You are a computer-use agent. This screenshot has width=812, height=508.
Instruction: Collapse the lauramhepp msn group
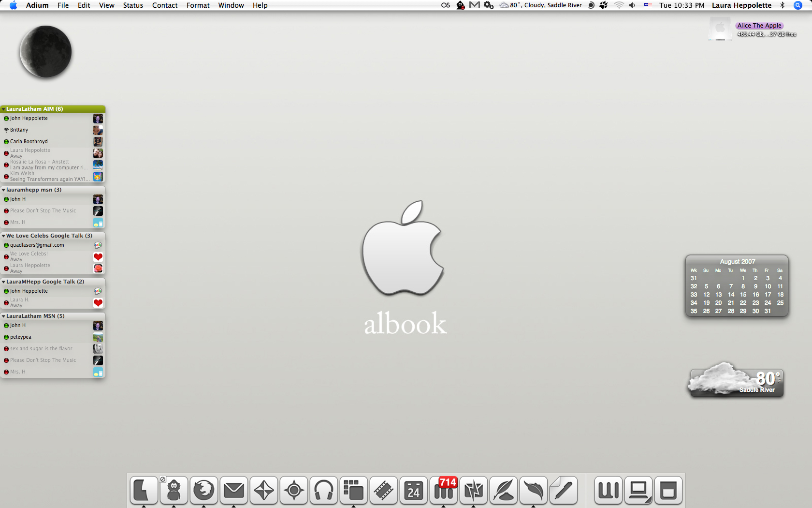[x=3, y=190]
